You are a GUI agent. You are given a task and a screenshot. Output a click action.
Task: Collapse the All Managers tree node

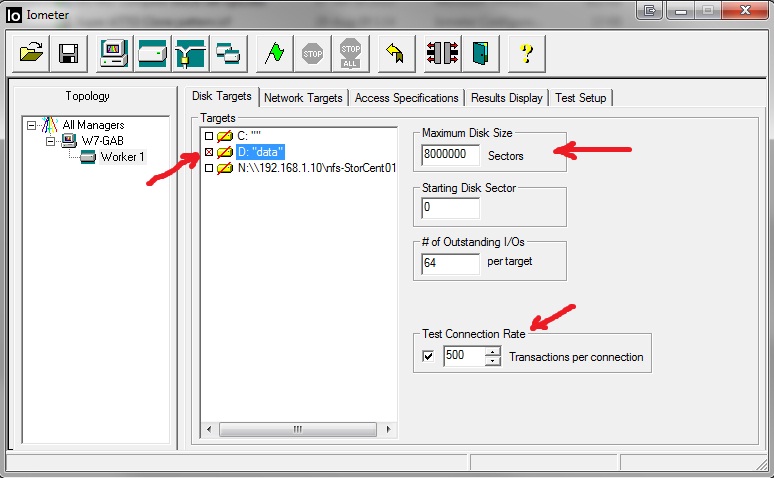tap(31, 125)
